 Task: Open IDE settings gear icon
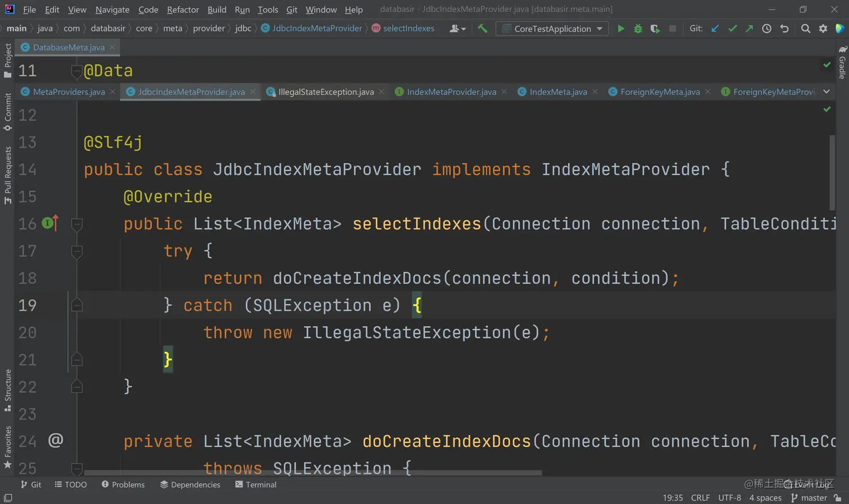(823, 29)
